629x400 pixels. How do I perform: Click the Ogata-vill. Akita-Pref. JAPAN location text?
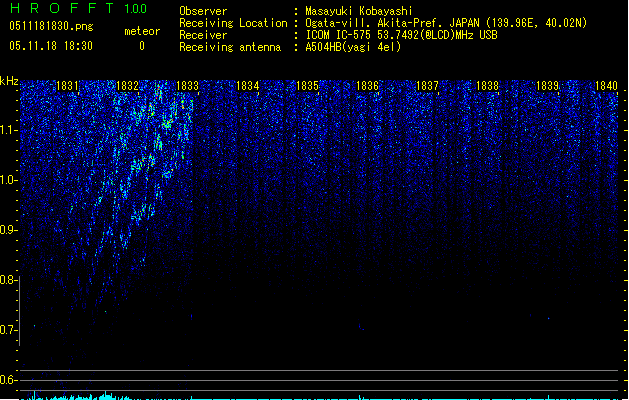point(446,23)
